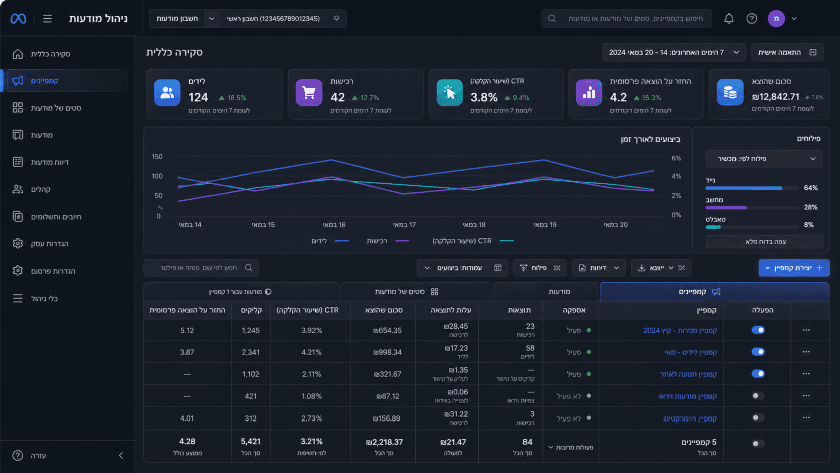
Task: Click the לידים people card icon
Action: pyautogui.click(x=167, y=93)
